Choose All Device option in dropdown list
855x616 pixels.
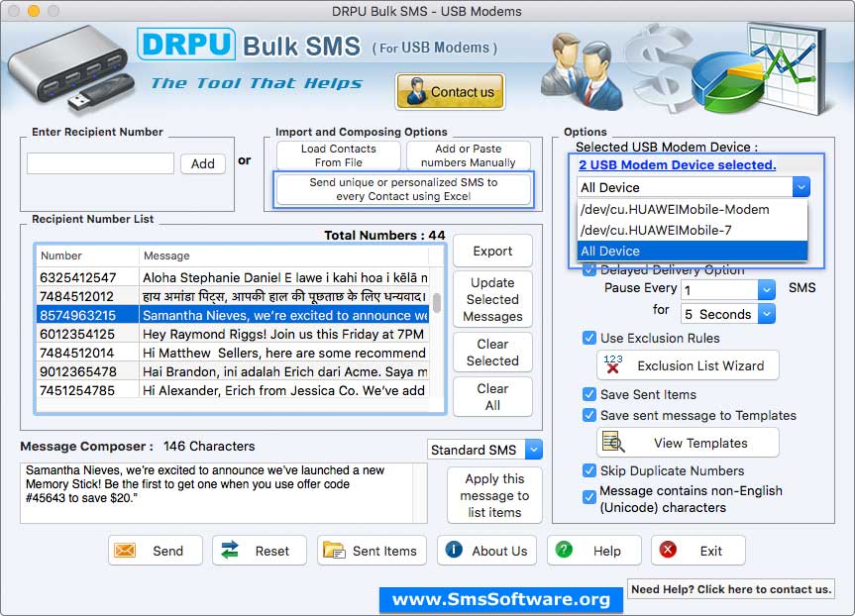692,251
